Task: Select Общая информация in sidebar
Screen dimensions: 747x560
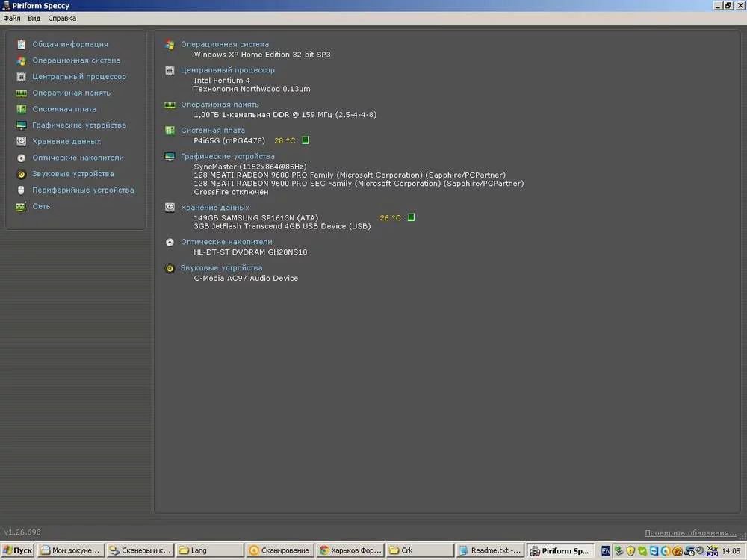Action: pos(70,44)
